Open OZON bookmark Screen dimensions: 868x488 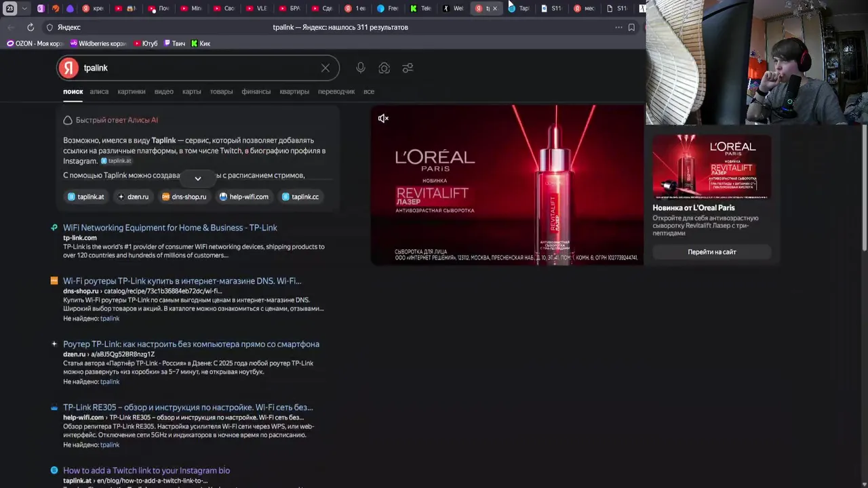(35, 43)
